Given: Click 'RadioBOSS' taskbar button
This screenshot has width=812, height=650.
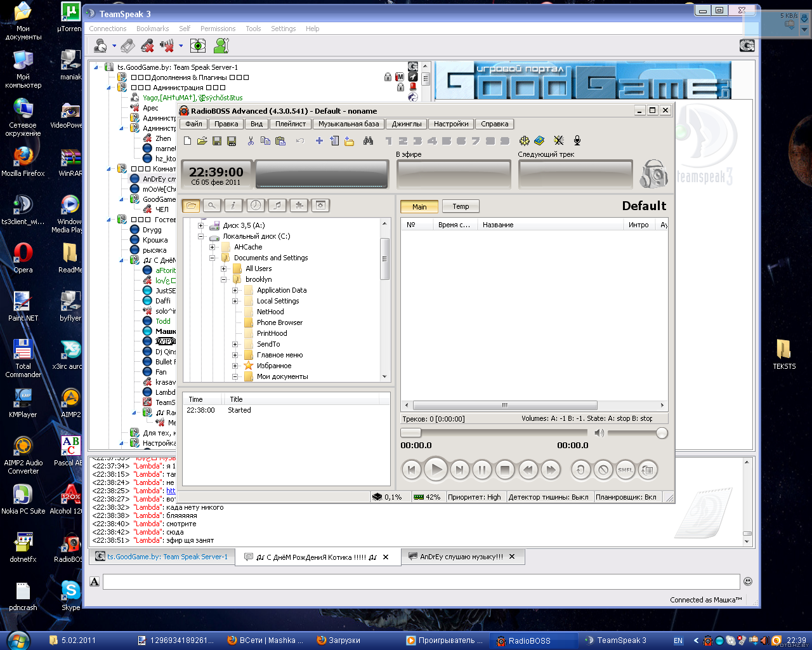Looking at the screenshot, I should tap(534, 640).
